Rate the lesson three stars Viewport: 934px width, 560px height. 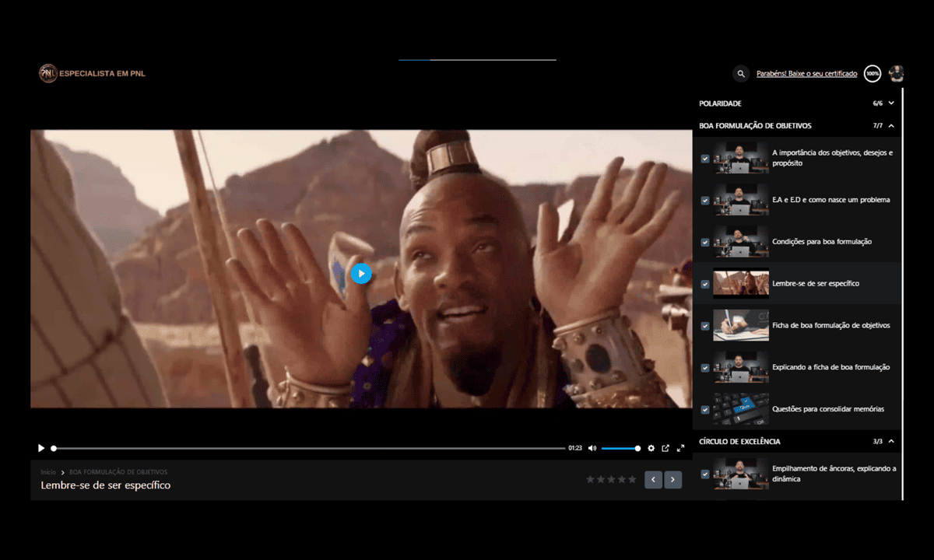tap(611, 480)
